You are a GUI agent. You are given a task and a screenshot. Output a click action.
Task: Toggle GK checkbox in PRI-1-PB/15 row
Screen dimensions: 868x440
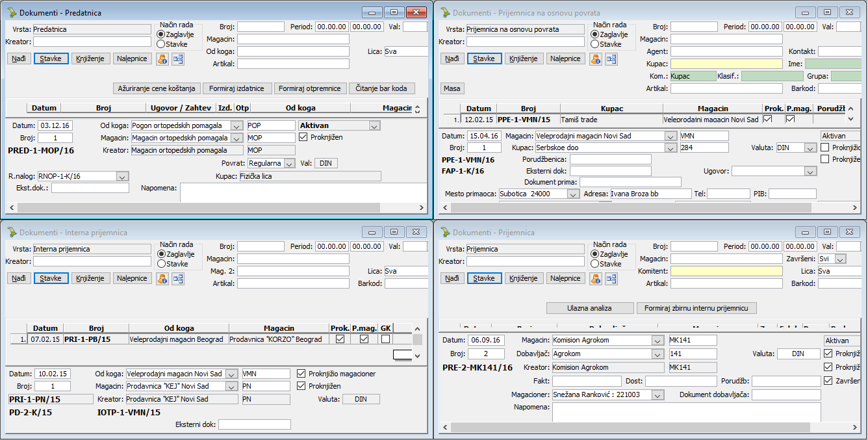[386, 339]
